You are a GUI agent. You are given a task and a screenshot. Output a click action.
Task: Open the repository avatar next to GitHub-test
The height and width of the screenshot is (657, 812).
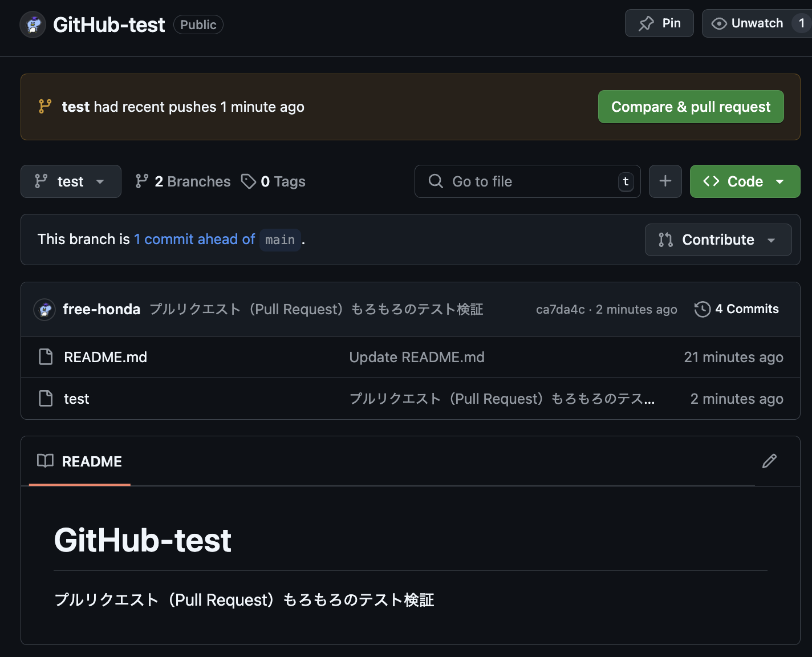(33, 25)
